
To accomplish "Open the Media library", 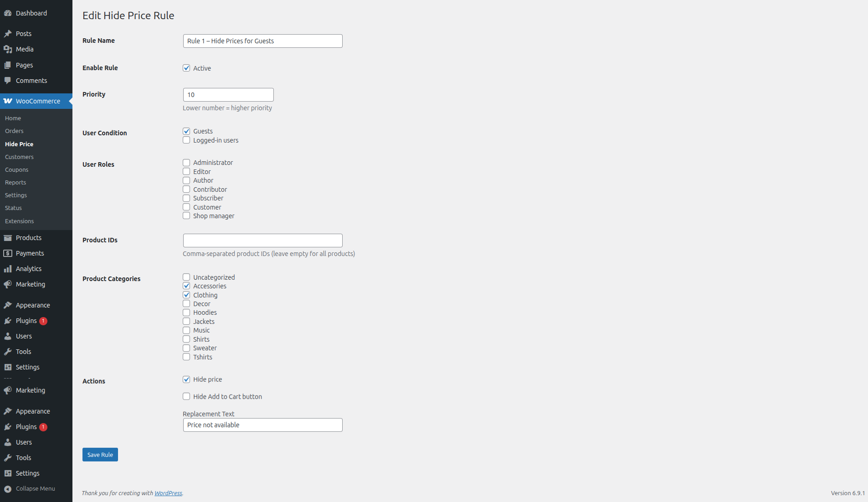I will (25, 49).
